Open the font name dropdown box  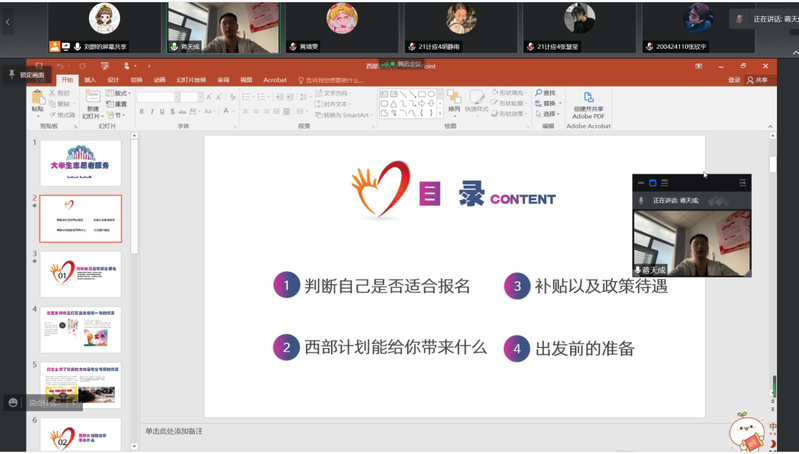pos(157,97)
